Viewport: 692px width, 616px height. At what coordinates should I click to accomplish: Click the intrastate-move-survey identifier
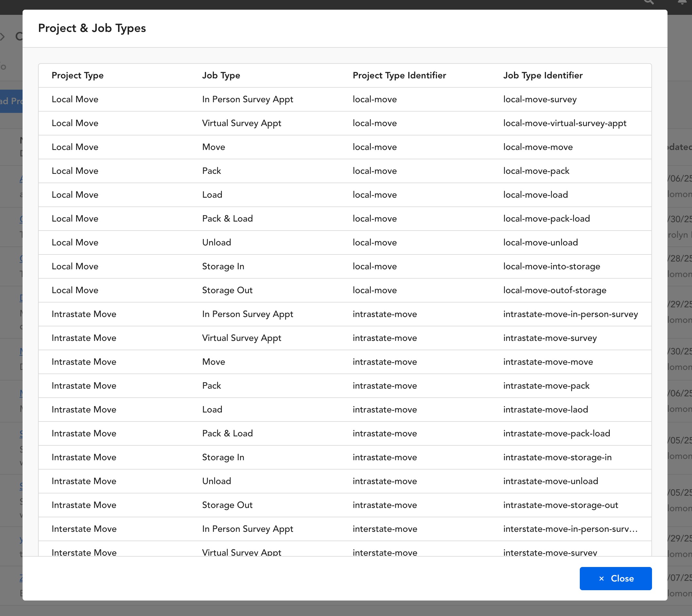(550, 338)
